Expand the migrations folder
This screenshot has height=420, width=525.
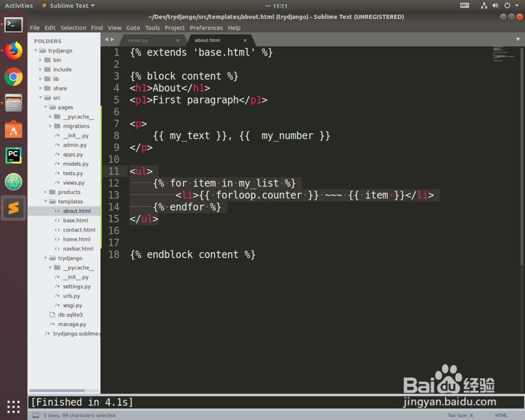(50, 126)
